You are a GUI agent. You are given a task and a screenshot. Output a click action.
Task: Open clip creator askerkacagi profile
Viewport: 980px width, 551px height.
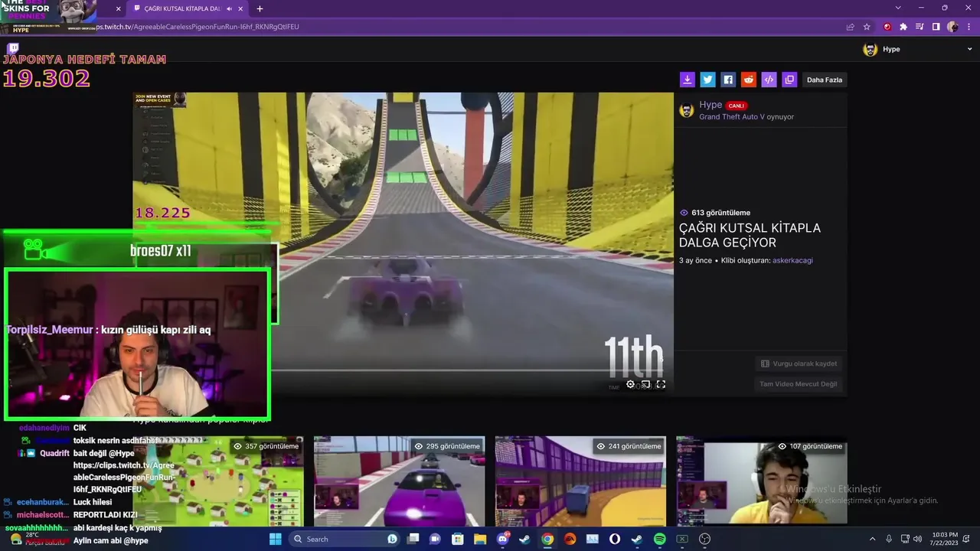pos(792,260)
